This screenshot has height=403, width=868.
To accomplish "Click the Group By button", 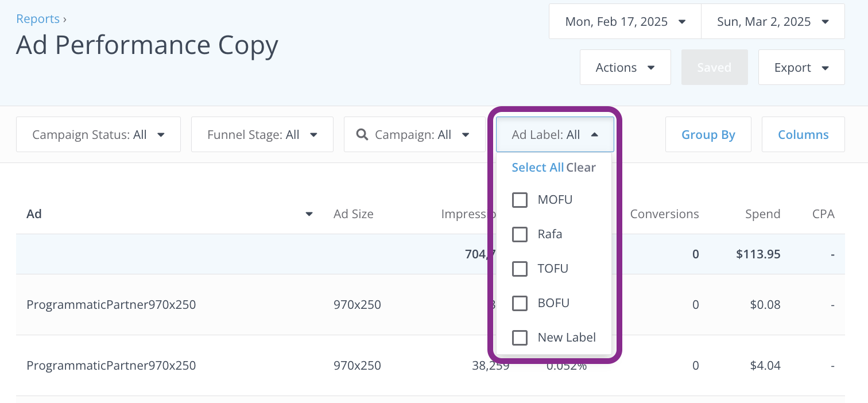I will (708, 135).
